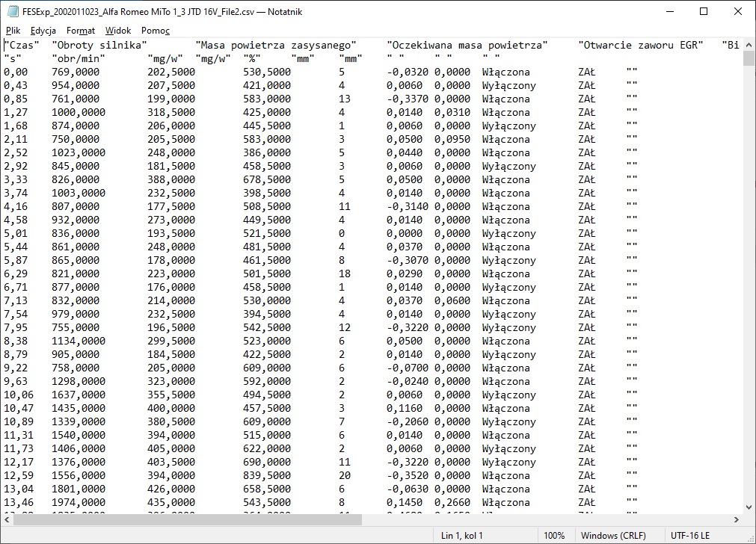Click the value 0,0310
The width and height of the screenshot is (756, 544).
(452, 112)
